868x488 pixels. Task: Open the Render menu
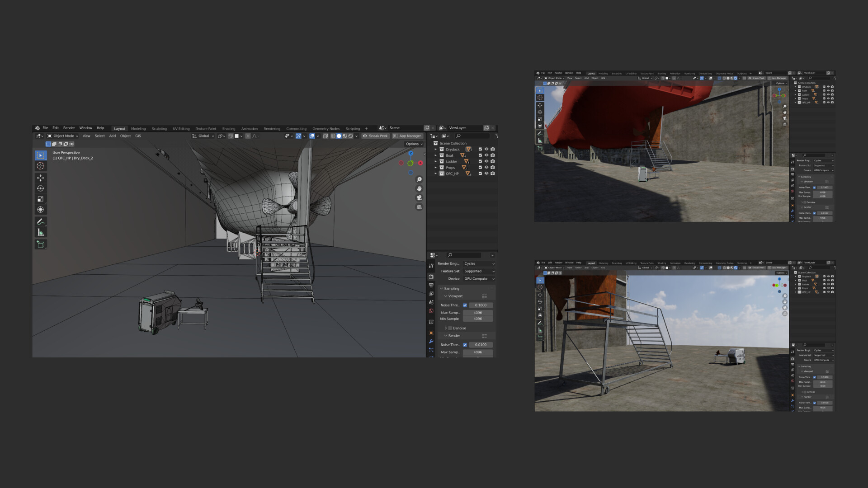(69, 128)
